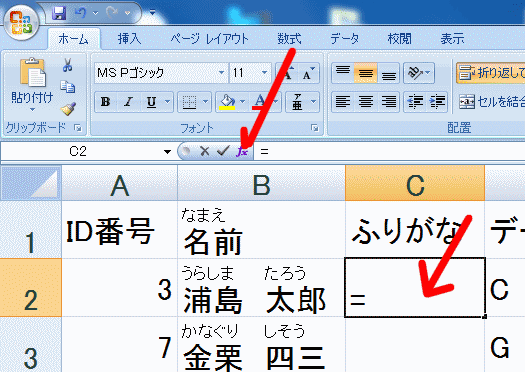Expand the phonetic guide dropdown arrow
525x372 pixels.
314,101
